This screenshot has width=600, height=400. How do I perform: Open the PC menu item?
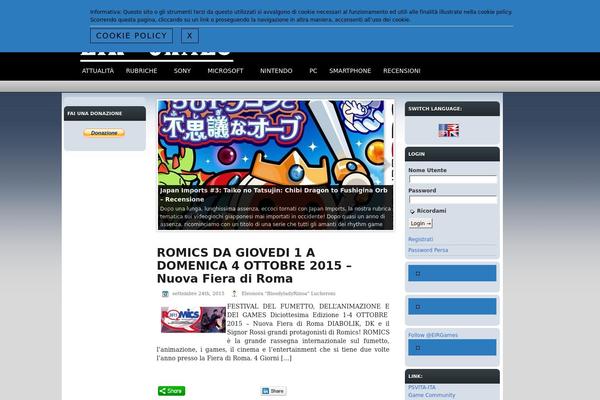tap(313, 71)
